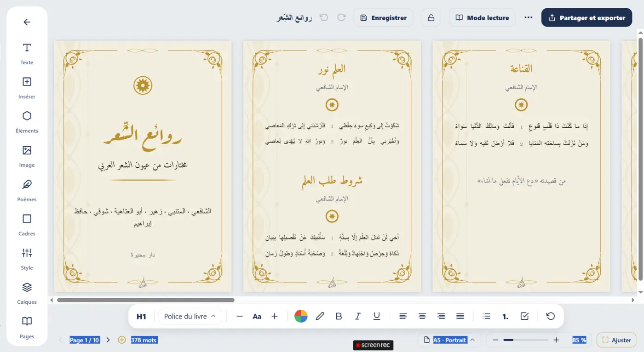Viewport: 644px width, 352px height.
Task: Open the Image panel
Action: click(27, 156)
